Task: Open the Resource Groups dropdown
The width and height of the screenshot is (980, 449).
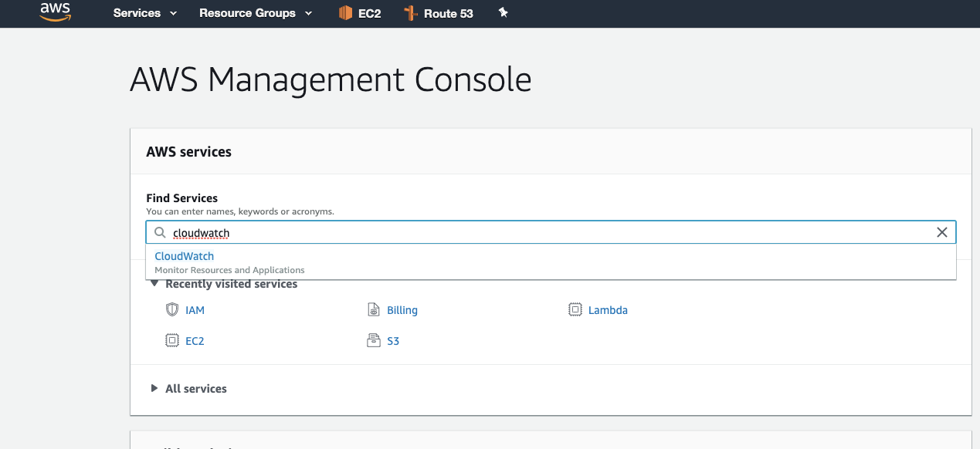Action: point(256,13)
